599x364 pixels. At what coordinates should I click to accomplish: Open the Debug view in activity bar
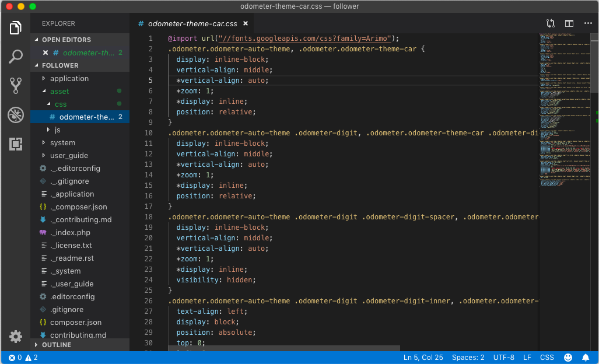pyautogui.click(x=15, y=114)
